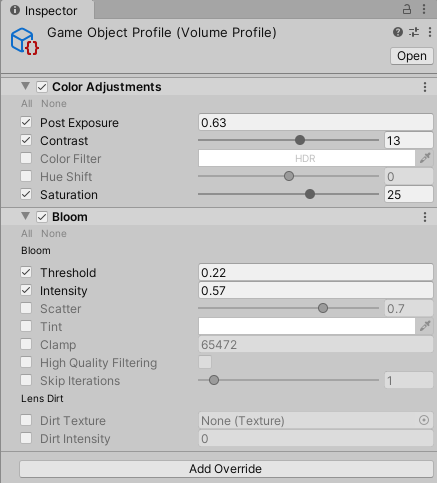Open the Color Adjustments three-dot options menu
Viewport: 437px width, 483px height.
[425, 87]
